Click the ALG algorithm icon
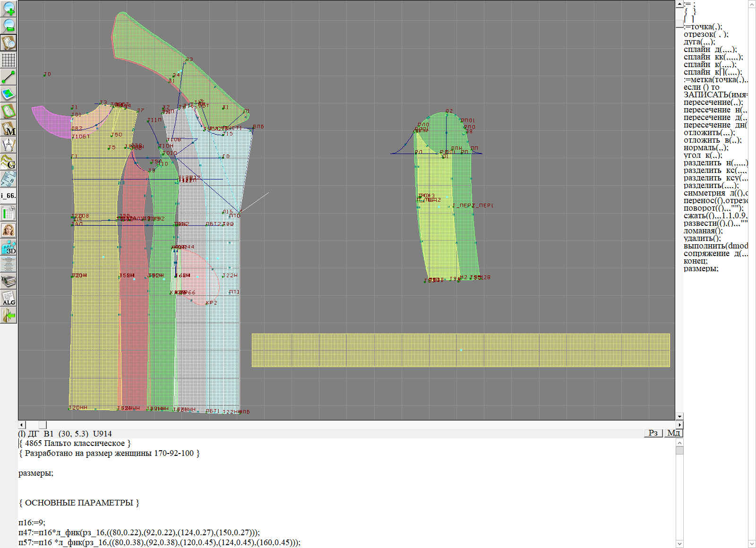 (x=9, y=298)
